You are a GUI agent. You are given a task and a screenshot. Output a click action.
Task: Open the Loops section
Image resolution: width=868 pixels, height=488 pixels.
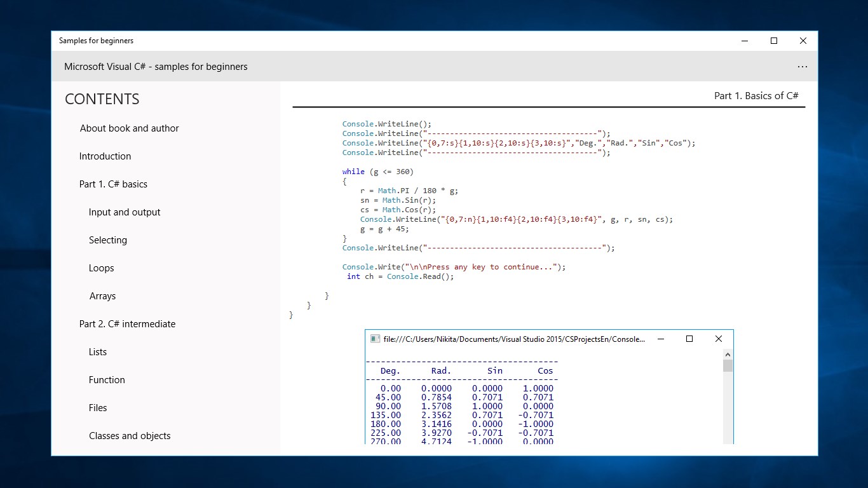point(102,268)
